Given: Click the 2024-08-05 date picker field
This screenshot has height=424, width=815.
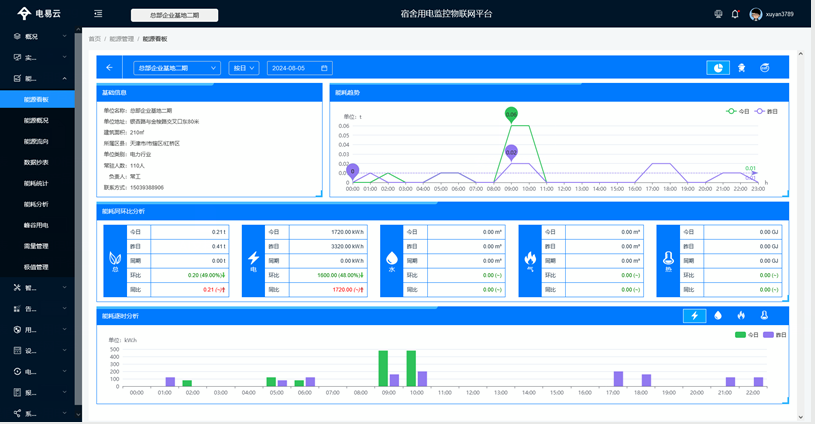Looking at the screenshot, I should (x=299, y=68).
